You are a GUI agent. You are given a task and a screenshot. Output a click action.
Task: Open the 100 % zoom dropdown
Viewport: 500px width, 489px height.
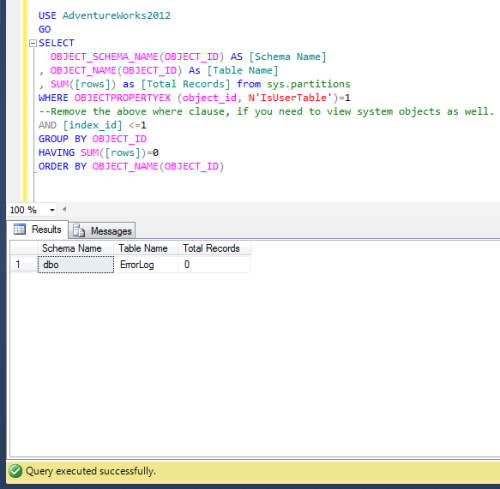tap(52, 210)
